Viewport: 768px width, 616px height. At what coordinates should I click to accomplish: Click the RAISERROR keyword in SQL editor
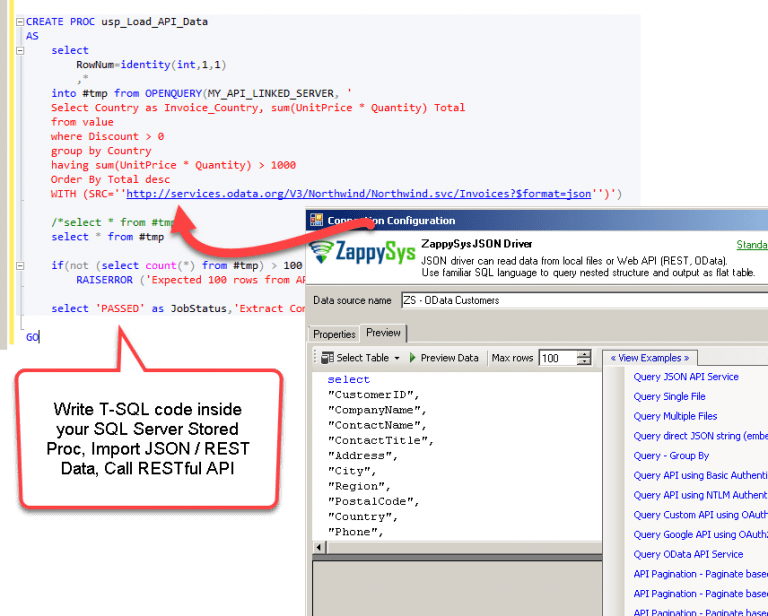pyautogui.click(x=104, y=280)
